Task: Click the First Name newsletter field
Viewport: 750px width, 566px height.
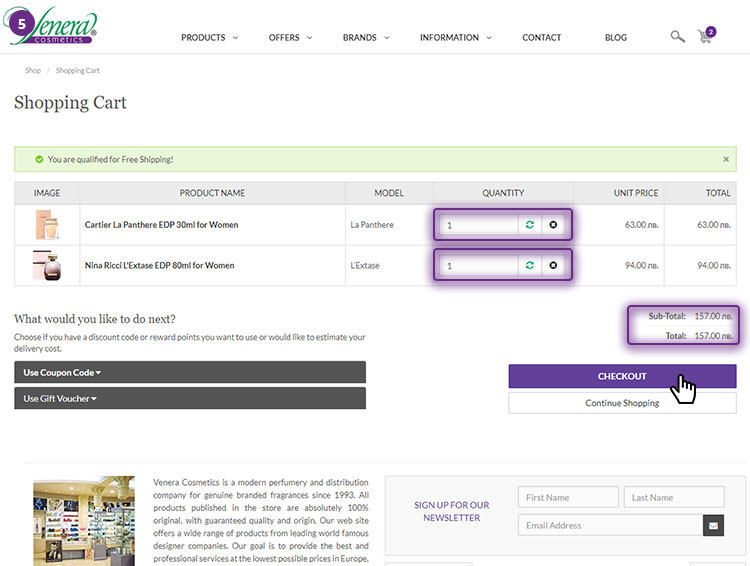Action: [x=568, y=497]
